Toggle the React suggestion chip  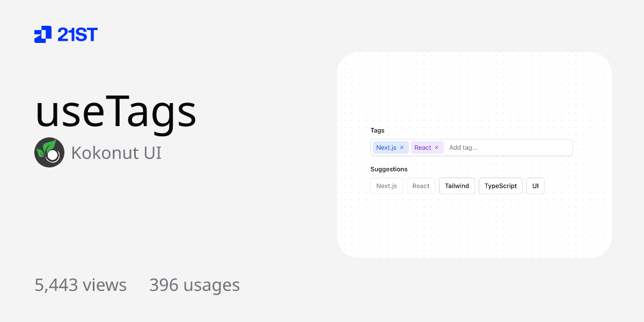click(421, 186)
